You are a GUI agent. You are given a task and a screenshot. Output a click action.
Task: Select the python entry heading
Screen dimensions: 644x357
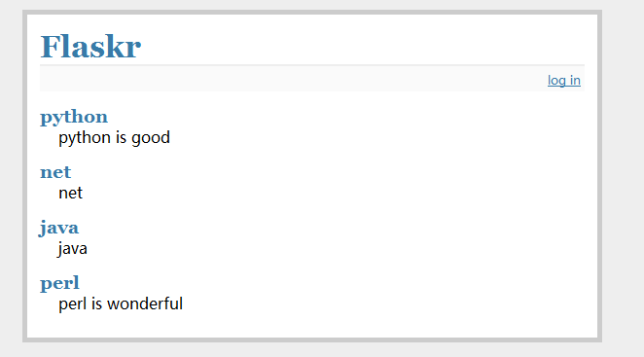(x=74, y=117)
